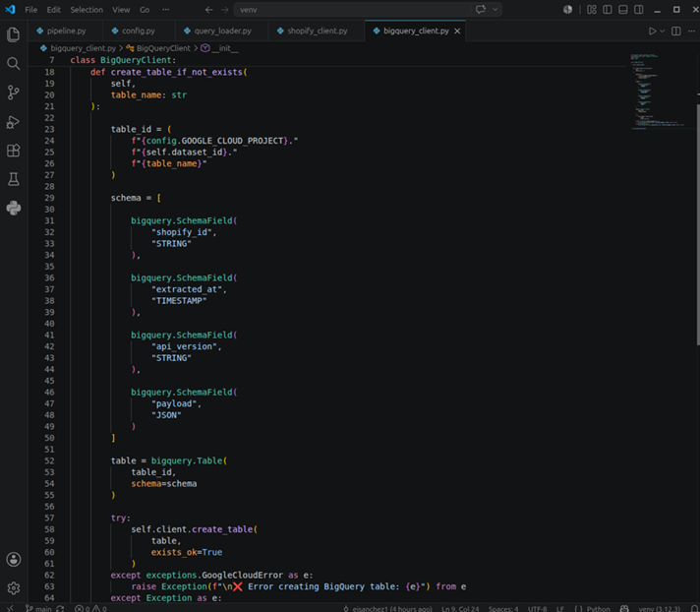Switch to the pipeline.py tab
The image size is (700, 612).
coord(66,31)
